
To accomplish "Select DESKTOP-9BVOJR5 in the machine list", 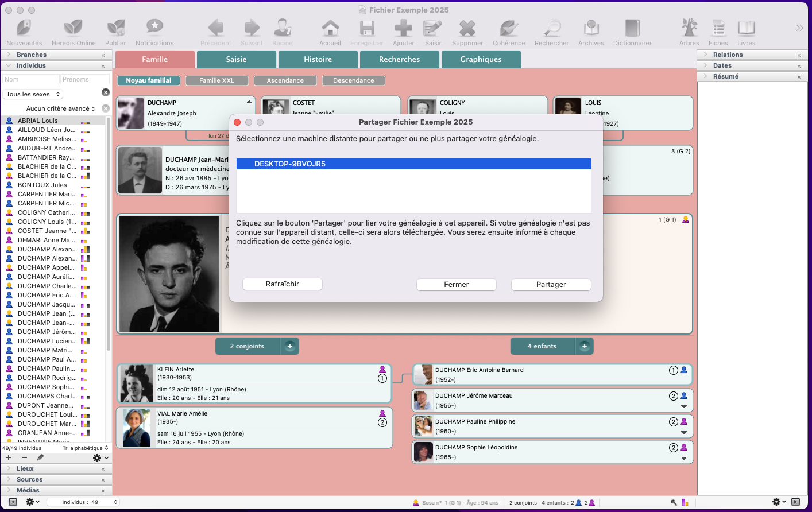I will pyautogui.click(x=413, y=163).
